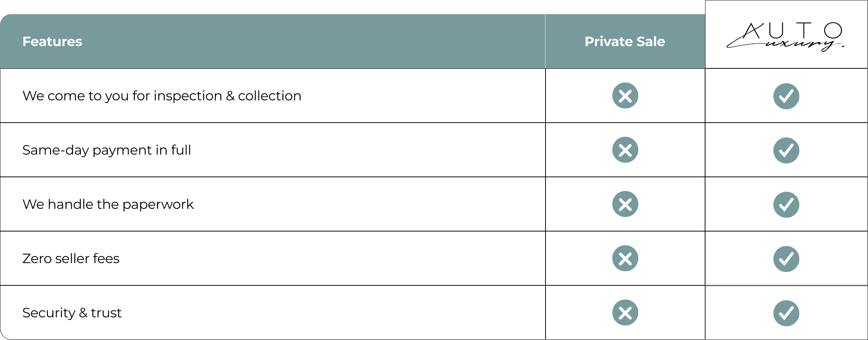Click Private Sale cross for same-day payment
Screen dimensions: 868x340
tap(625, 150)
